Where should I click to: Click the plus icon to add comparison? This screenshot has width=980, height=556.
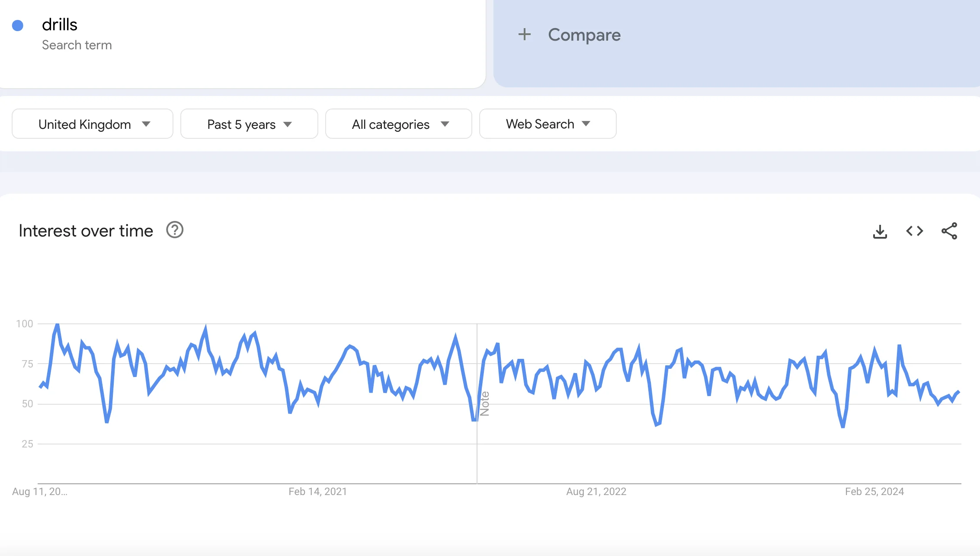pos(524,34)
